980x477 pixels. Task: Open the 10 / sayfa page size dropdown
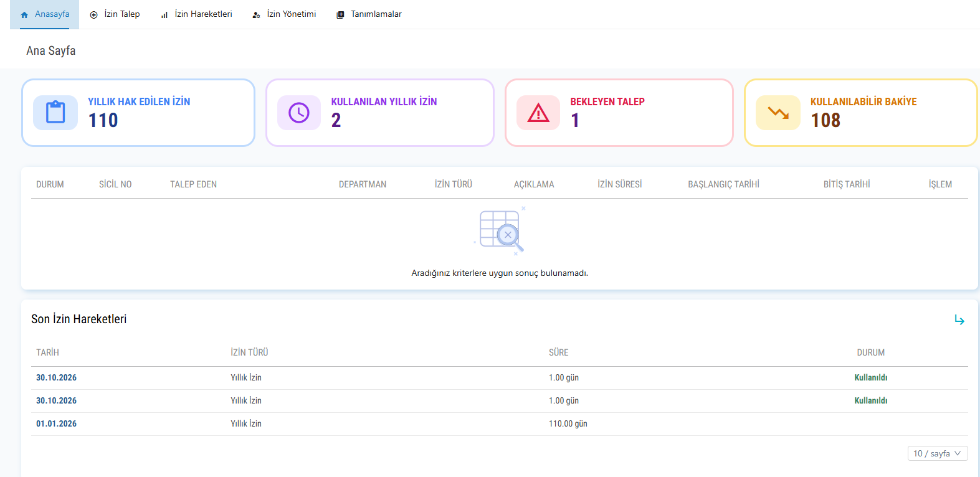point(938,453)
